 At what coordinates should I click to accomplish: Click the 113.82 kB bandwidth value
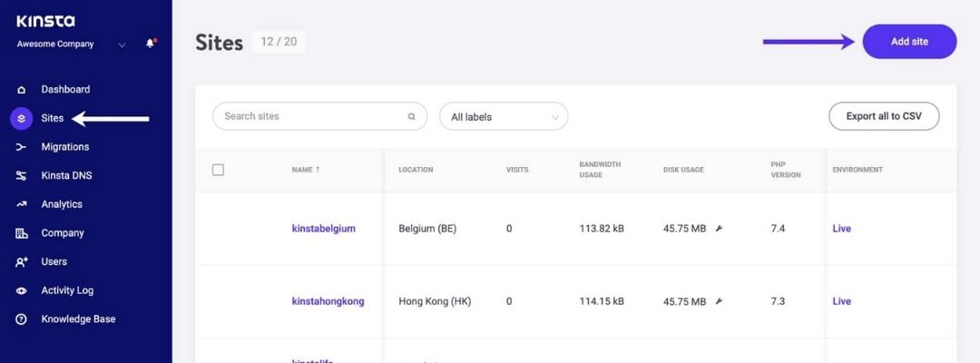pos(602,229)
